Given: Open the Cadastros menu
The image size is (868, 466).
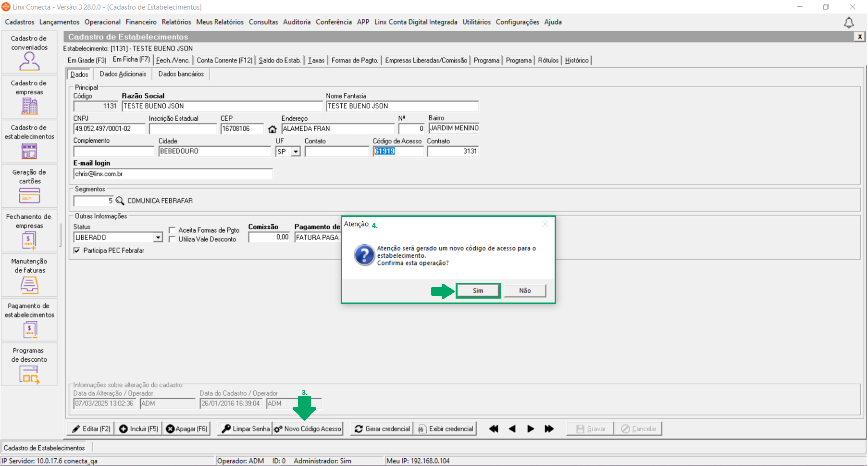Looking at the screenshot, I should pyautogui.click(x=20, y=22).
